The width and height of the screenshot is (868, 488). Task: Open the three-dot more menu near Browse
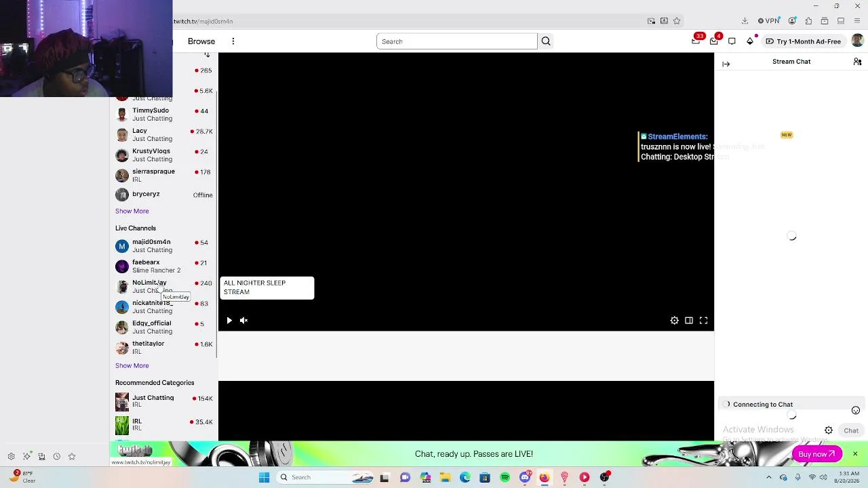pos(233,41)
